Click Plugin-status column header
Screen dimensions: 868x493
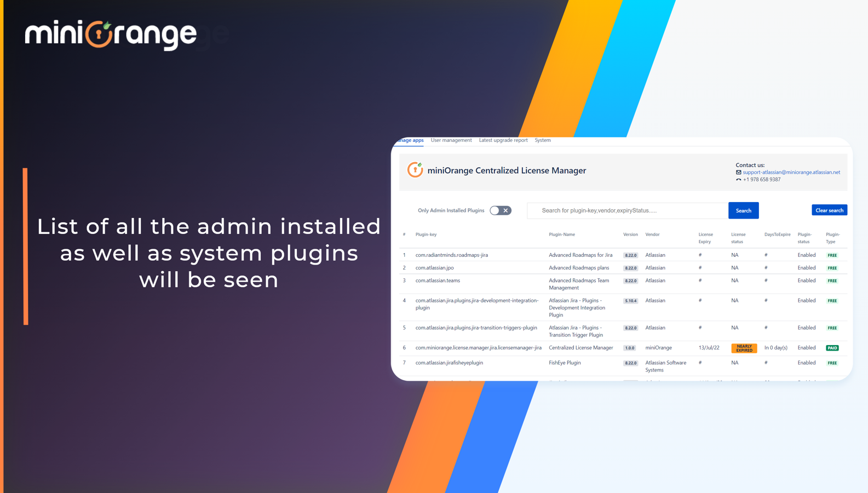[804, 238]
